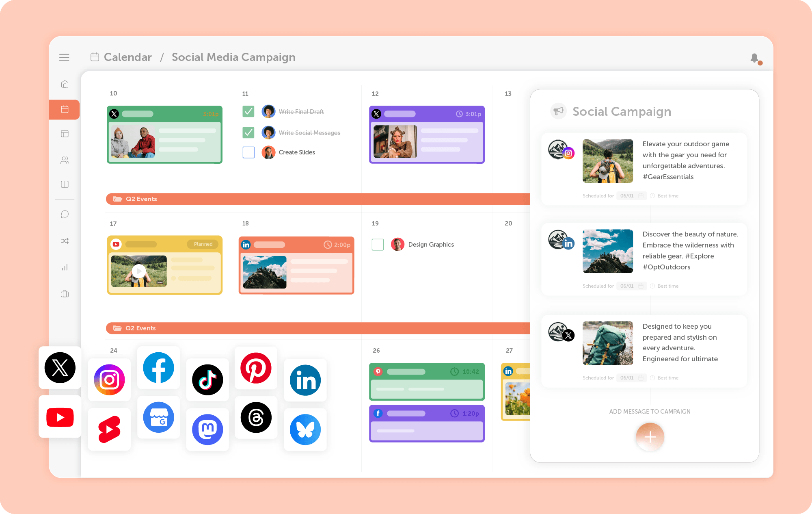812x514 pixels.
Task: Open the columns board sidebar icon
Action: pos(65,184)
